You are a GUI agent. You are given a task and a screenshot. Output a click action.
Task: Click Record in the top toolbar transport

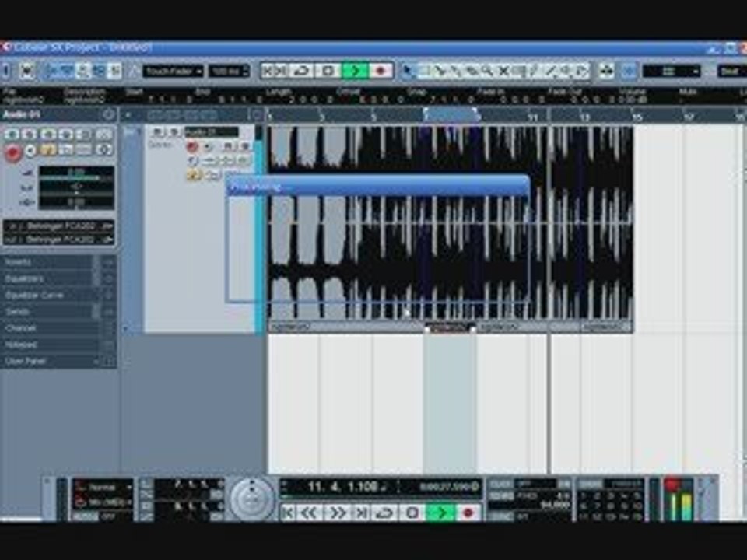pos(381,71)
